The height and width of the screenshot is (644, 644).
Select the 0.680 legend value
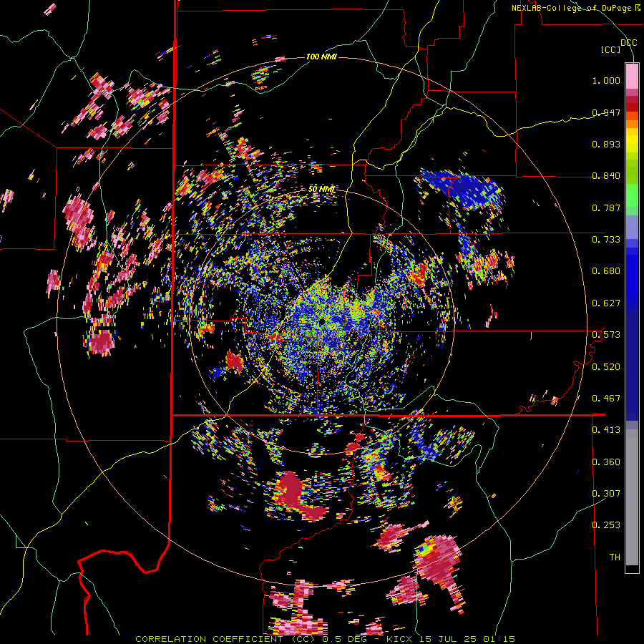pyautogui.click(x=606, y=271)
